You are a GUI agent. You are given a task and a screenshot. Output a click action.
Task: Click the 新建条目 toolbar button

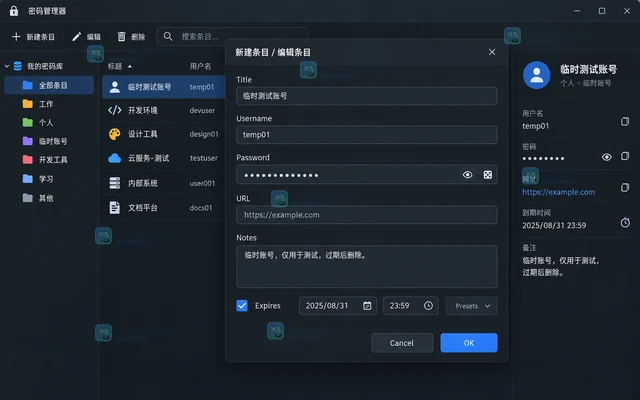(x=33, y=37)
